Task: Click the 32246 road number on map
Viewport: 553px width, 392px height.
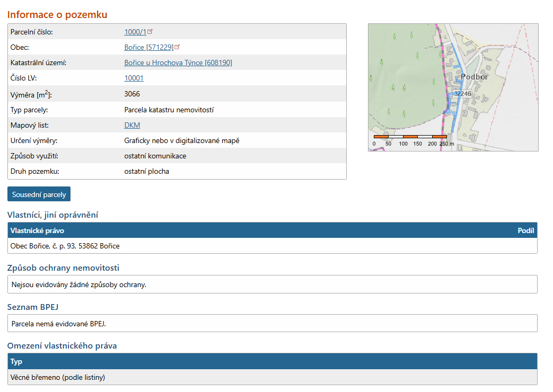Action: [x=462, y=94]
